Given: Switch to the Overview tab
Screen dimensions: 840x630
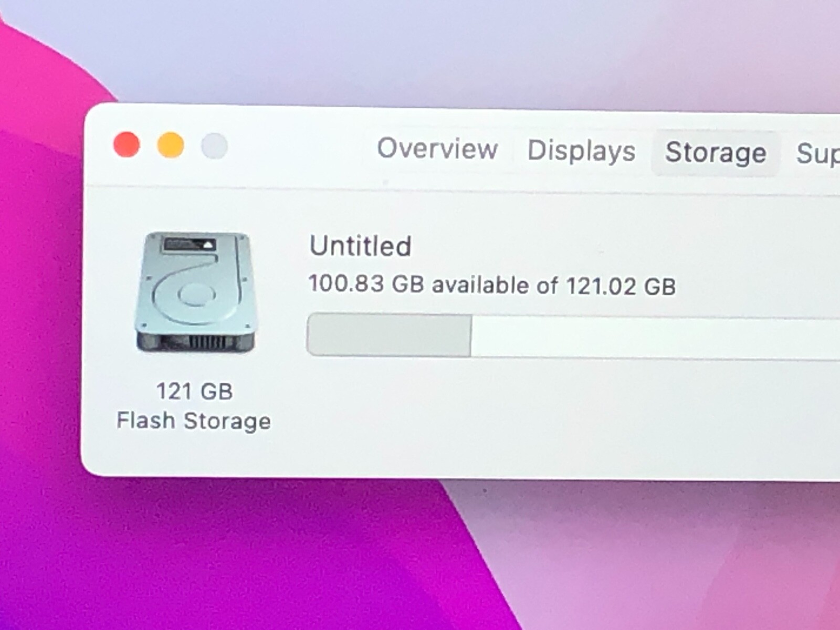Looking at the screenshot, I should (x=437, y=149).
